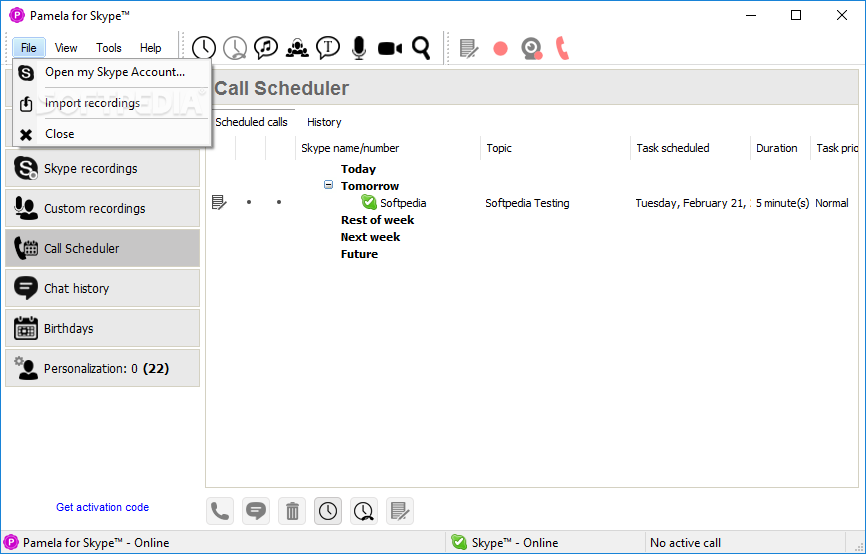This screenshot has width=866, height=554.
Task: Click Topic column header
Action: [x=556, y=148]
